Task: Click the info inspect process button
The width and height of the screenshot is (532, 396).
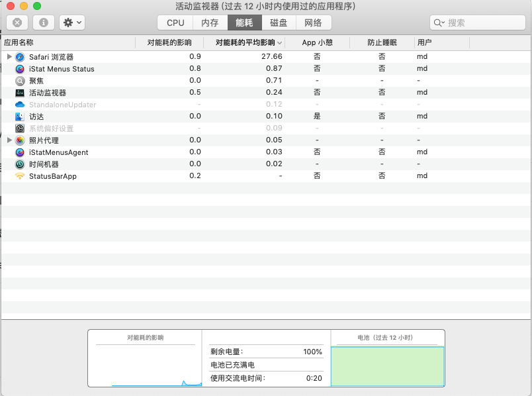Action: point(44,23)
